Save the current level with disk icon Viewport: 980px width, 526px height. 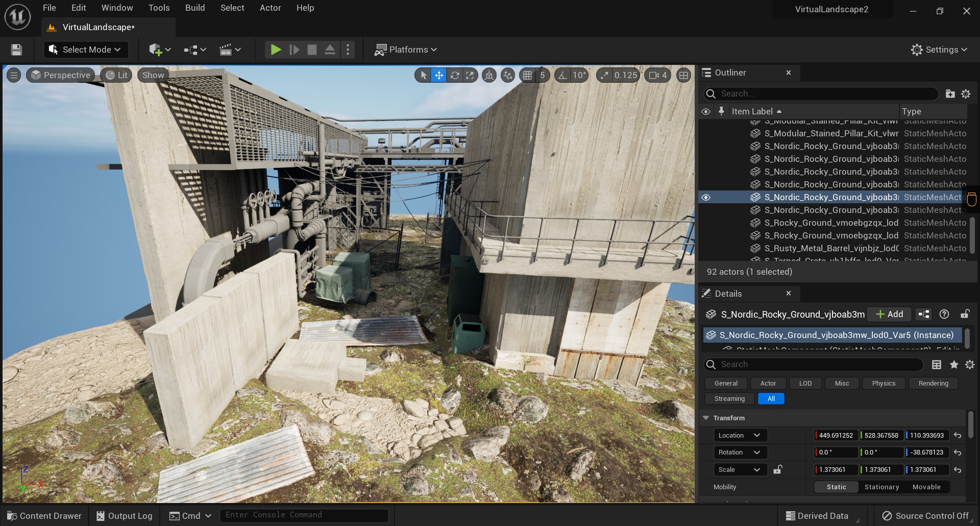[16, 50]
